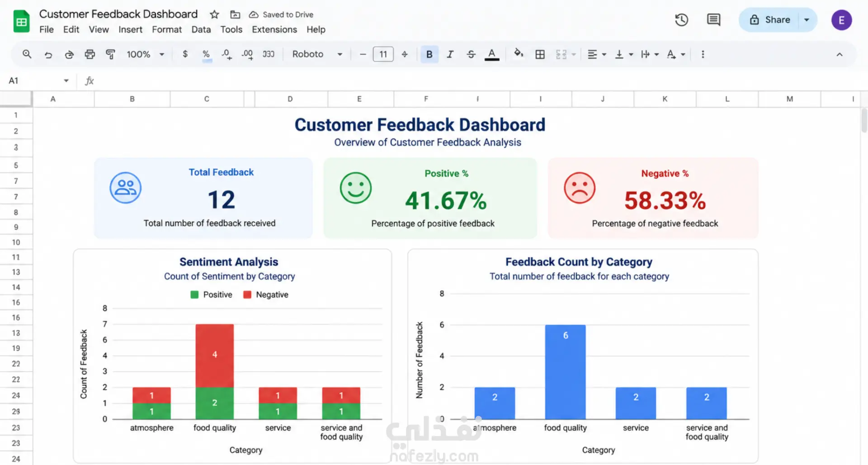Image resolution: width=868 pixels, height=465 pixels.
Task: Click the search magnifier icon in toolbar
Action: pyautogui.click(x=27, y=54)
